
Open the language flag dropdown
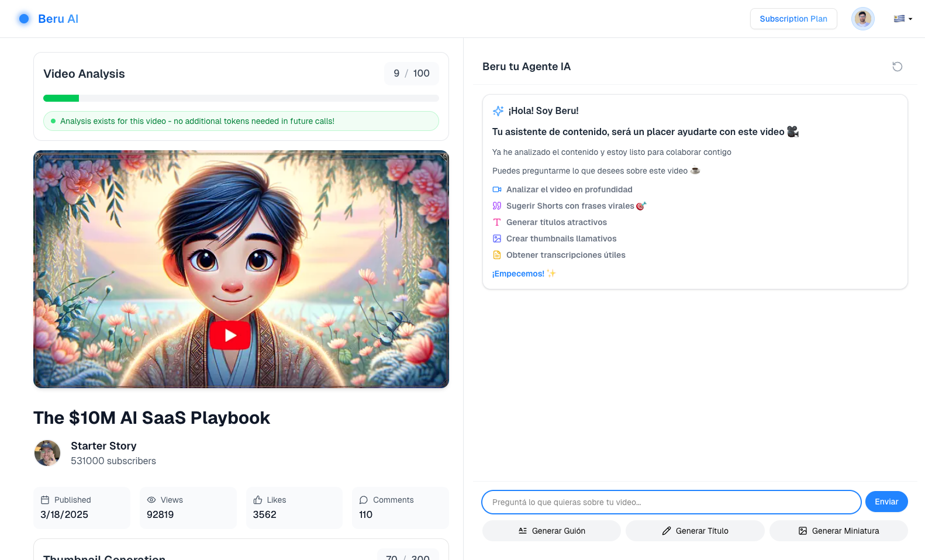903,19
